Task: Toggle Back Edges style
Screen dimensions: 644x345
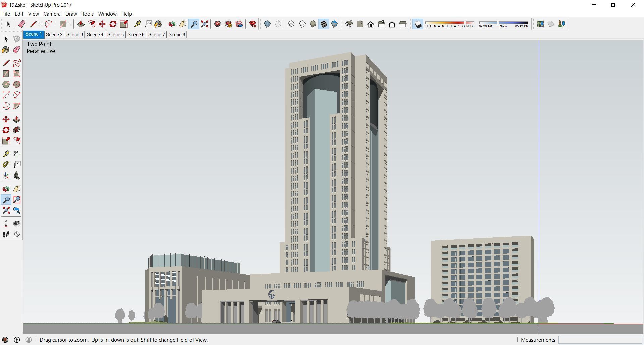Action: 278,24
